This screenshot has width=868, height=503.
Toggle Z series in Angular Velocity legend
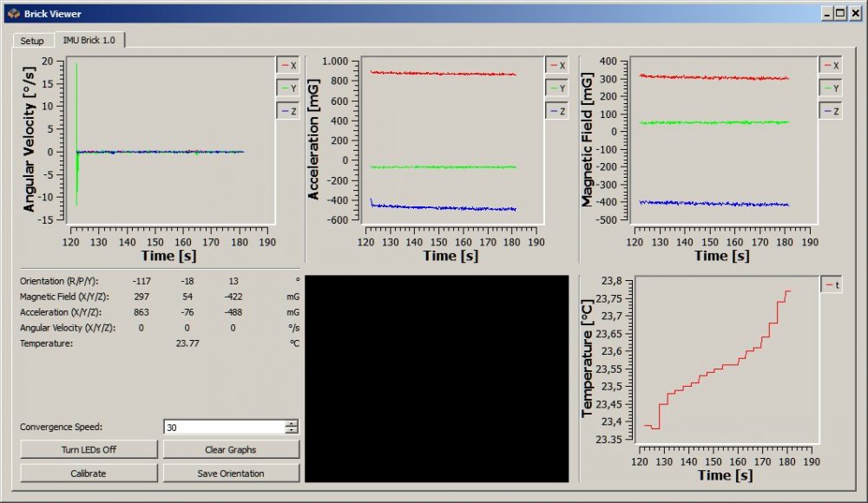[288, 111]
